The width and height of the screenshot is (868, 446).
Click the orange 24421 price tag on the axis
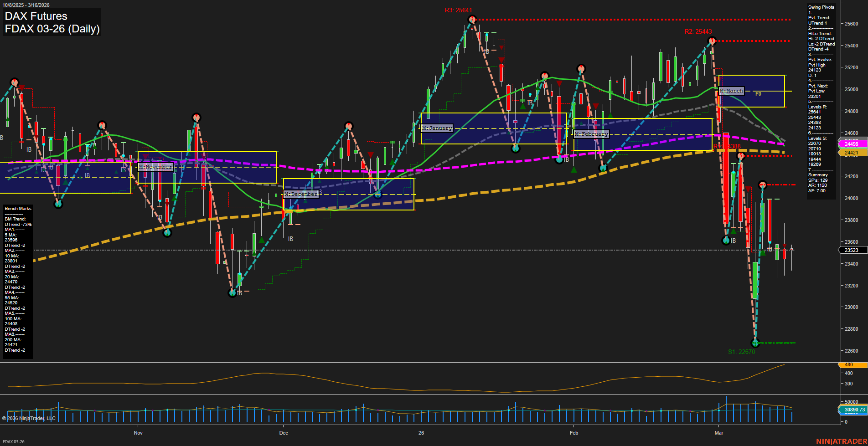[x=852, y=152]
